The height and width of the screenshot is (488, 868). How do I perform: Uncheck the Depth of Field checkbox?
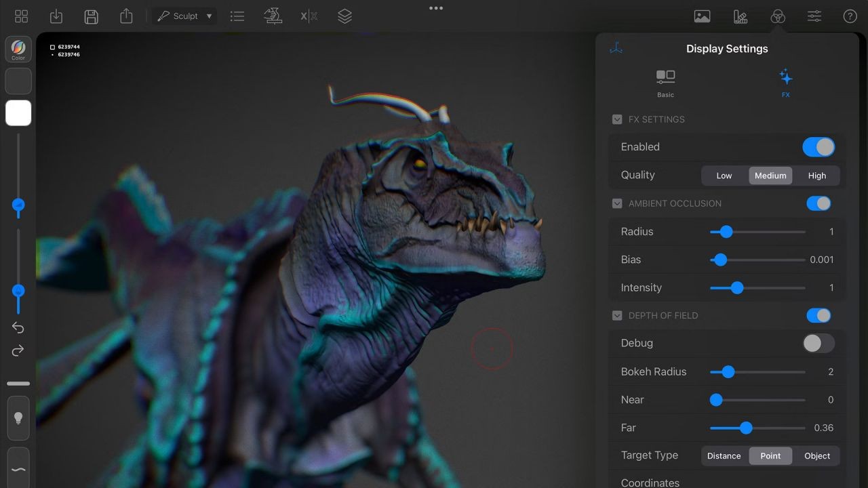tap(617, 315)
